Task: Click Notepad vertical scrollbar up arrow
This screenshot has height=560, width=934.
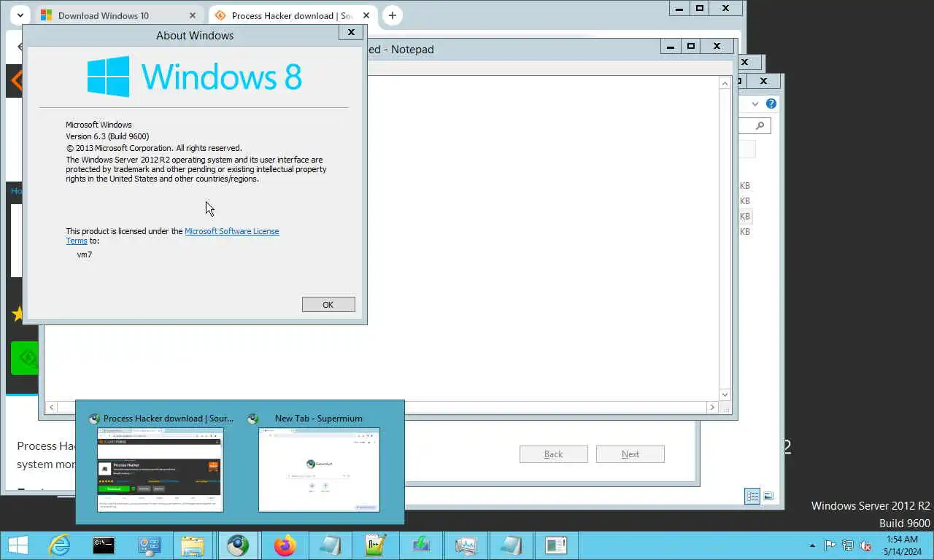Action: [x=725, y=83]
